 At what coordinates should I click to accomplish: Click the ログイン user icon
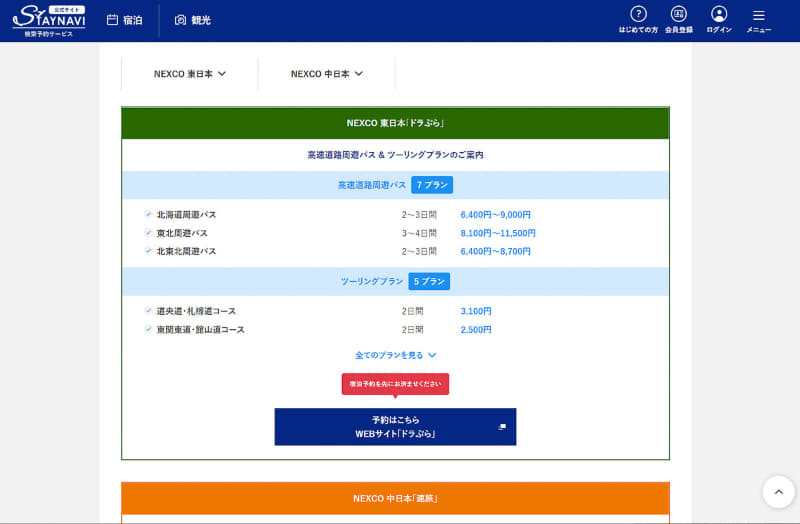click(x=719, y=14)
